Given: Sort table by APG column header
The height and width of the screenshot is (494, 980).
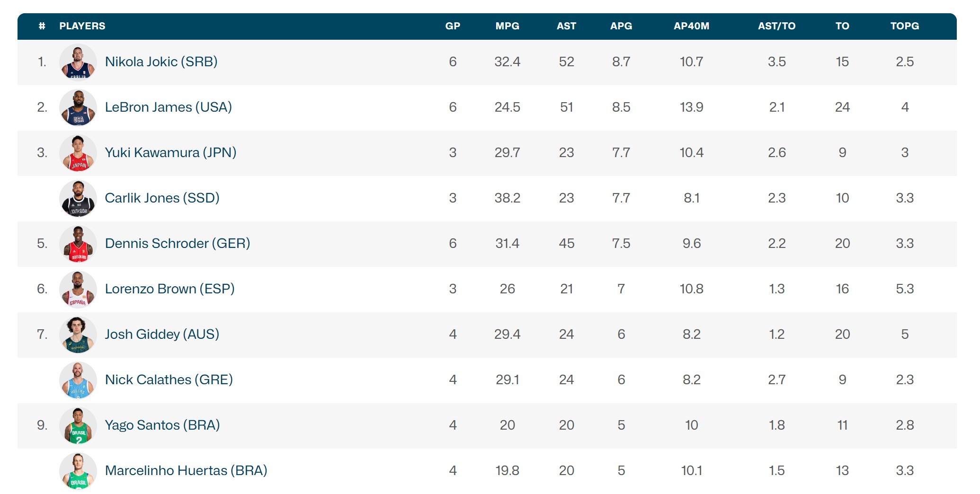Looking at the screenshot, I should point(621,26).
